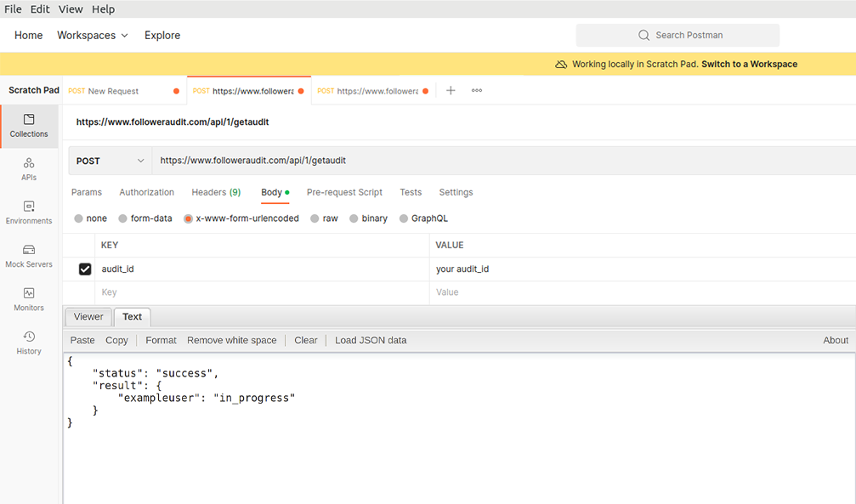Click the About link
The height and width of the screenshot is (504, 856).
(836, 340)
